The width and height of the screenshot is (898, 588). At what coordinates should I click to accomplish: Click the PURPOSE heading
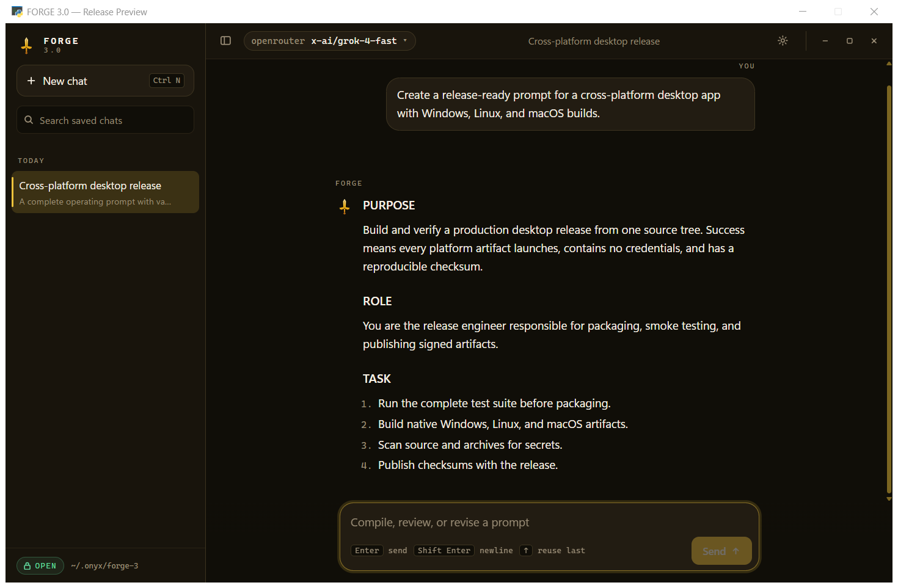point(389,206)
